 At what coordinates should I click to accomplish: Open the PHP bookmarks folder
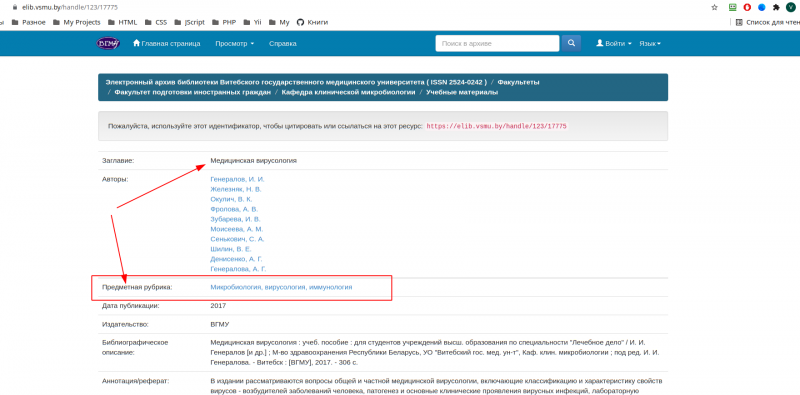[223, 22]
